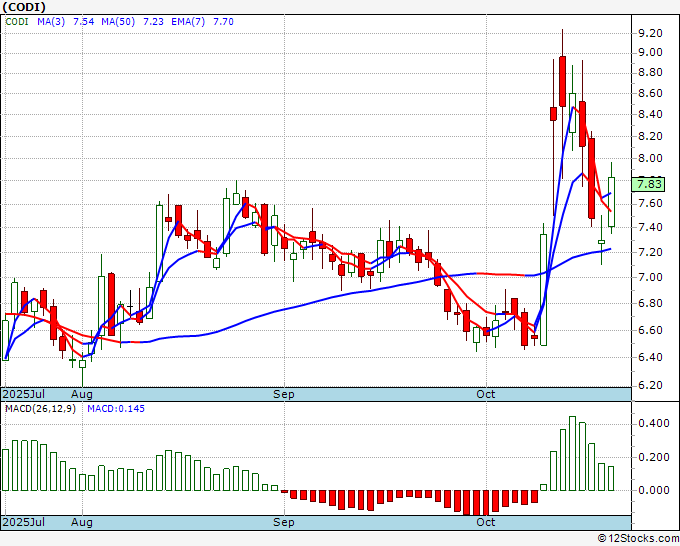Click the ©12Stocks.com credit link
The image size is (680, 546).
(638, 539)
